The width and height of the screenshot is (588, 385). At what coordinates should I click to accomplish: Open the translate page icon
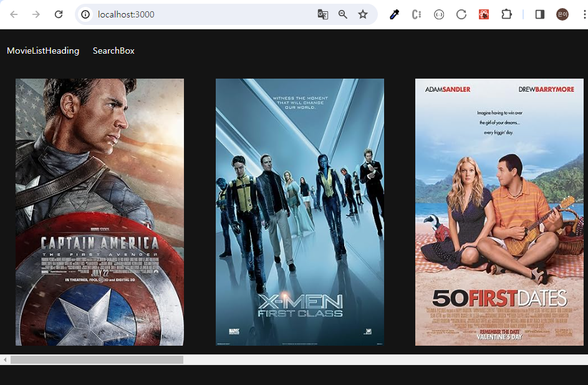pos(323,14)
